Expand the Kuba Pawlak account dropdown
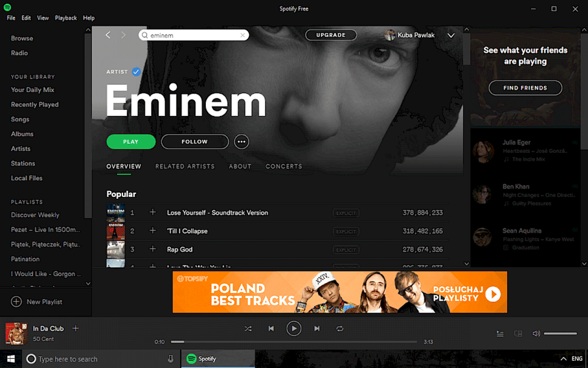 click(x=451, y=35)
